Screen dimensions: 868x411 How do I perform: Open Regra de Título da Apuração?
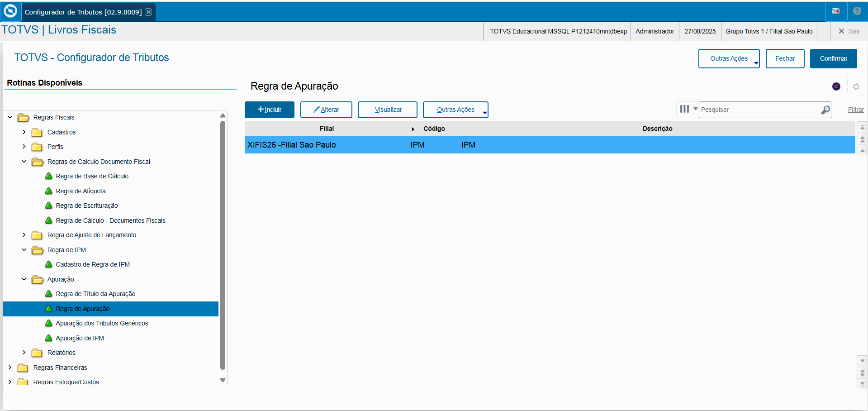95,294
